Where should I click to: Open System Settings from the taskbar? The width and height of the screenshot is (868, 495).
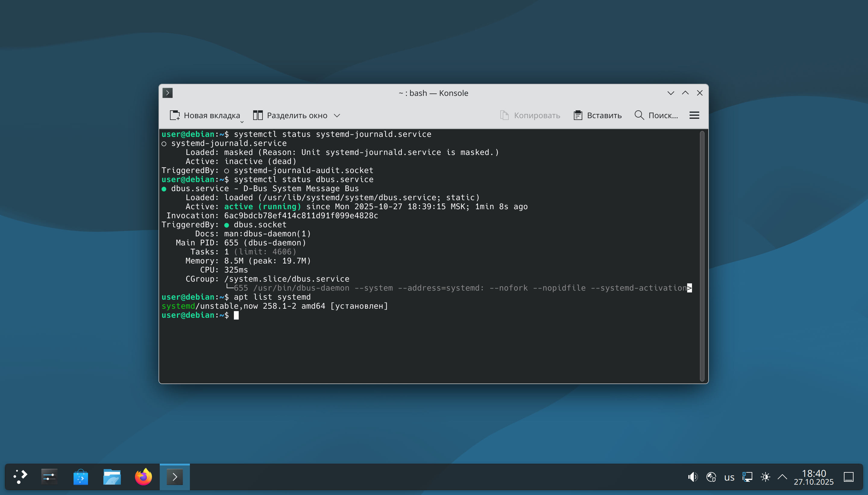coord(49,477)
